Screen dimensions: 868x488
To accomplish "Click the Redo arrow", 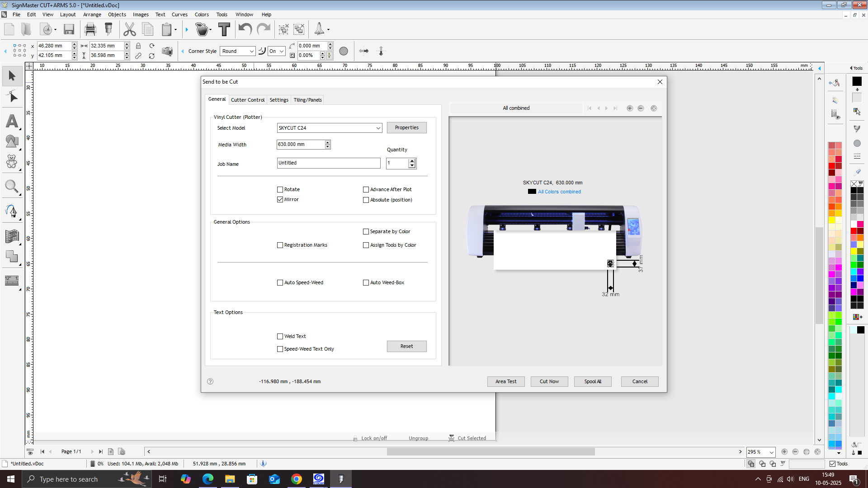I will point(264,30).
